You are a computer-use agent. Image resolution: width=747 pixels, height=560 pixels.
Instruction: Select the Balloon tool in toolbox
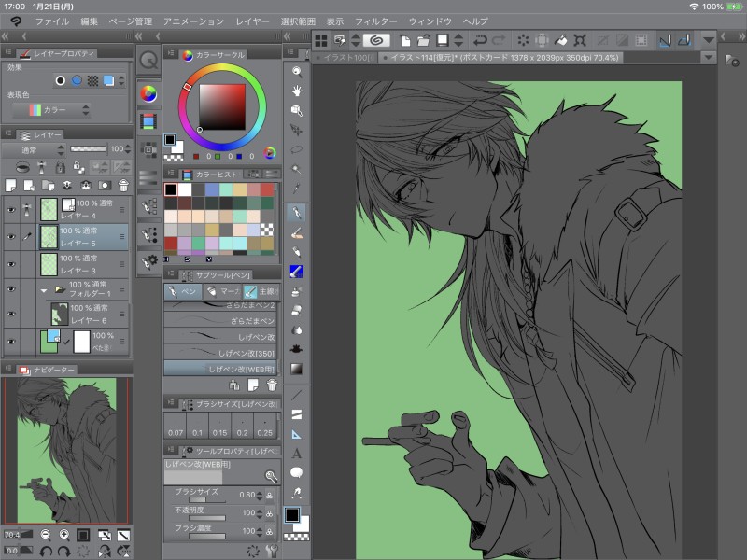click(x=296, y=472)
